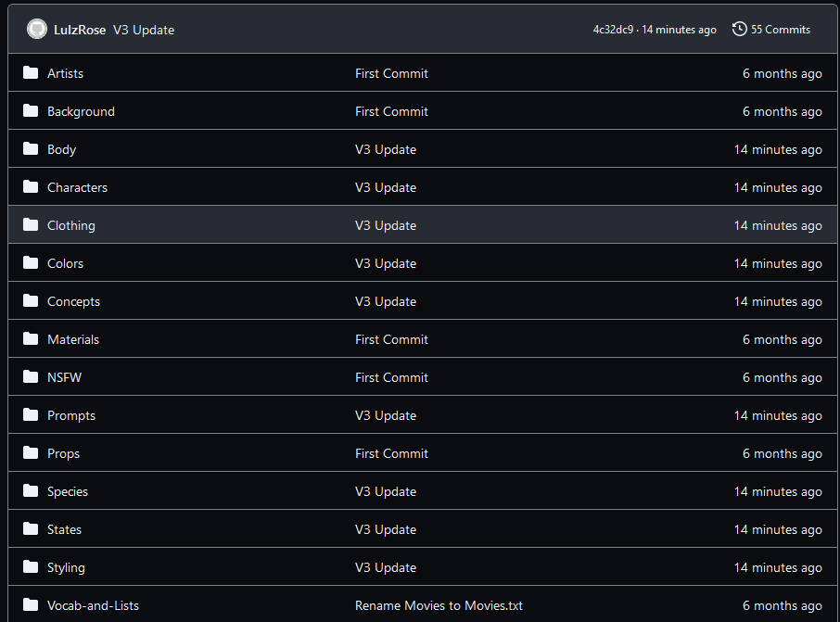View the 55 Commits history
The width and height of the screenshot is (840, 622).
tap(780, 30)
